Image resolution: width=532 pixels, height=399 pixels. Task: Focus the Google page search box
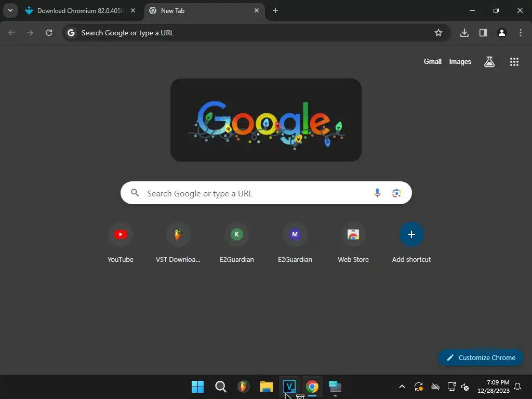[x=266, y=193]
